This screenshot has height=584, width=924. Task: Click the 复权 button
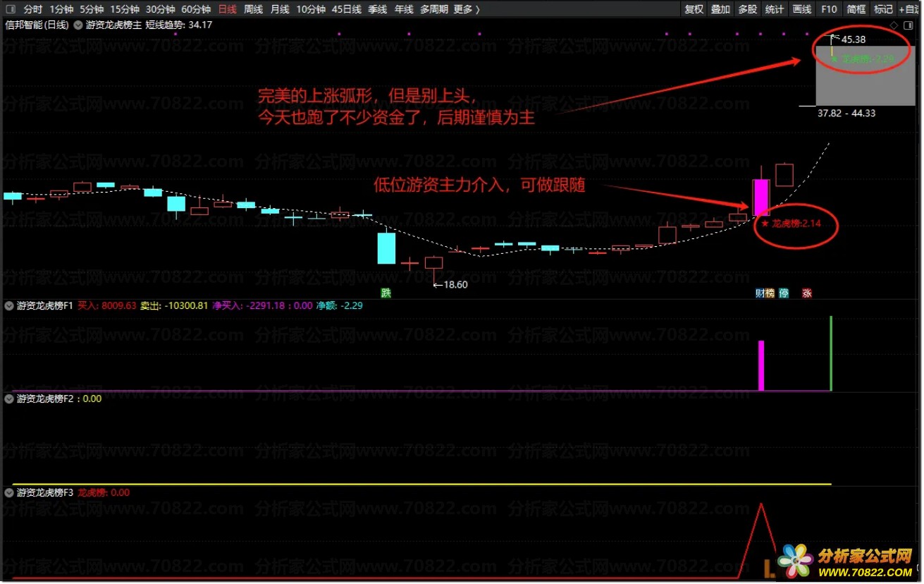[694, 9]
